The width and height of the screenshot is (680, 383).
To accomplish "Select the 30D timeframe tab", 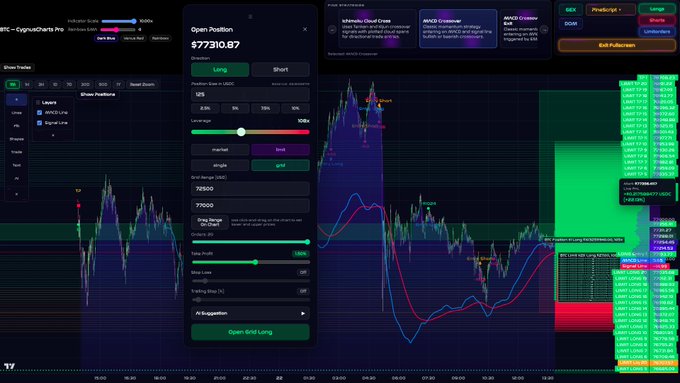I will click(x=85, y=85).
